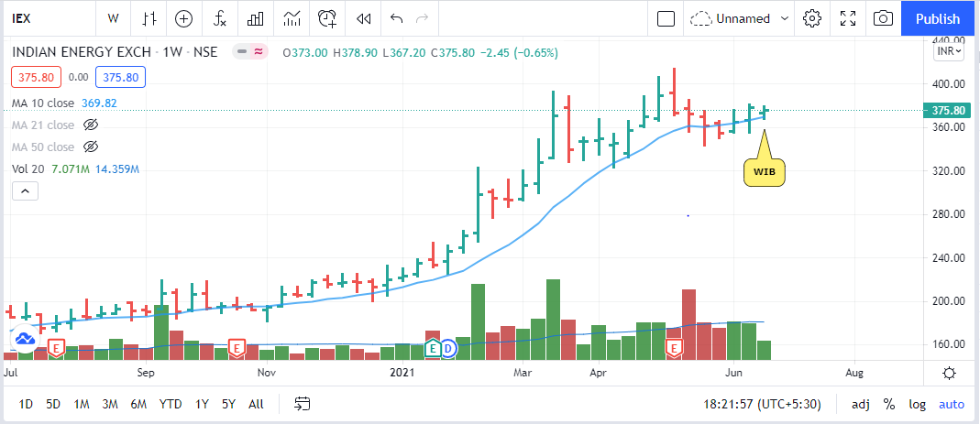Enter fullscreen mode

pyautogui.click(x=847, y=18)
